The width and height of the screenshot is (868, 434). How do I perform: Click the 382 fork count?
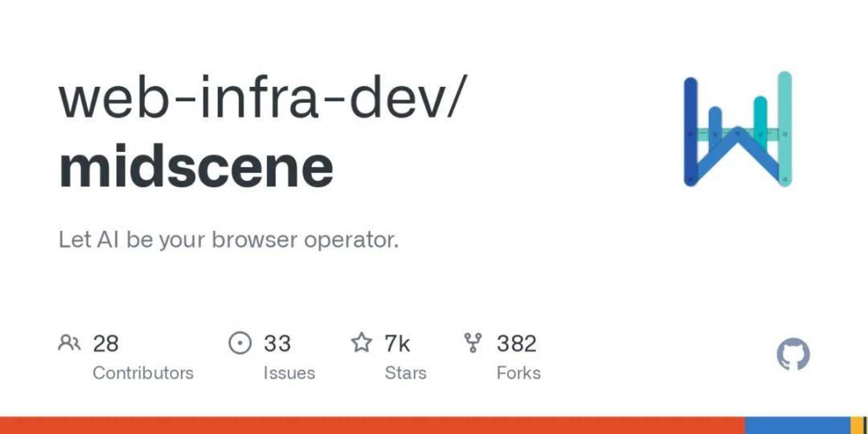516,343
